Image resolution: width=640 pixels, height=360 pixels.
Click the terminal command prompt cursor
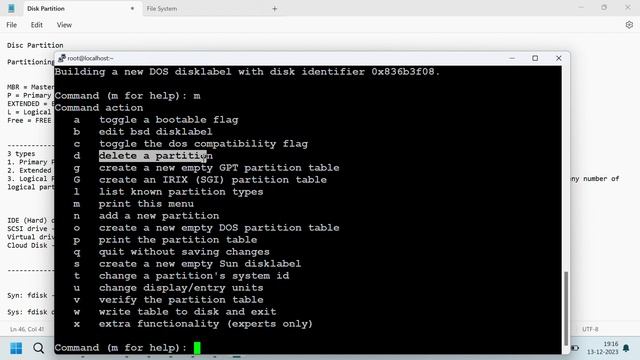197,348
